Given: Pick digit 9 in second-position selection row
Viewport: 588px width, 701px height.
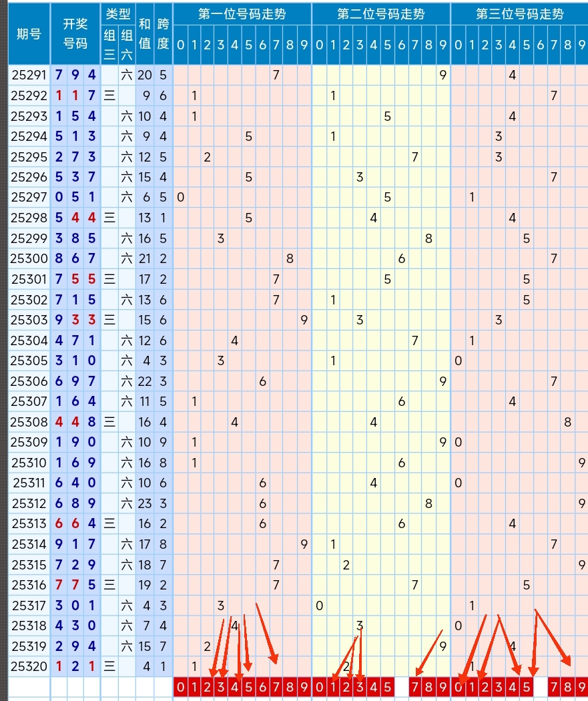Looking at the screenshot, I should (443, 687).
